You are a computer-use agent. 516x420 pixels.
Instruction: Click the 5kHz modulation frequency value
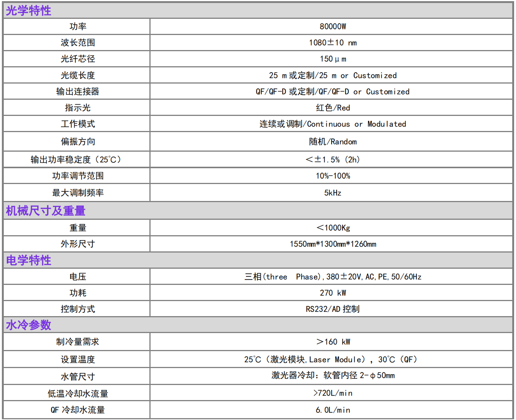point(333,193)
